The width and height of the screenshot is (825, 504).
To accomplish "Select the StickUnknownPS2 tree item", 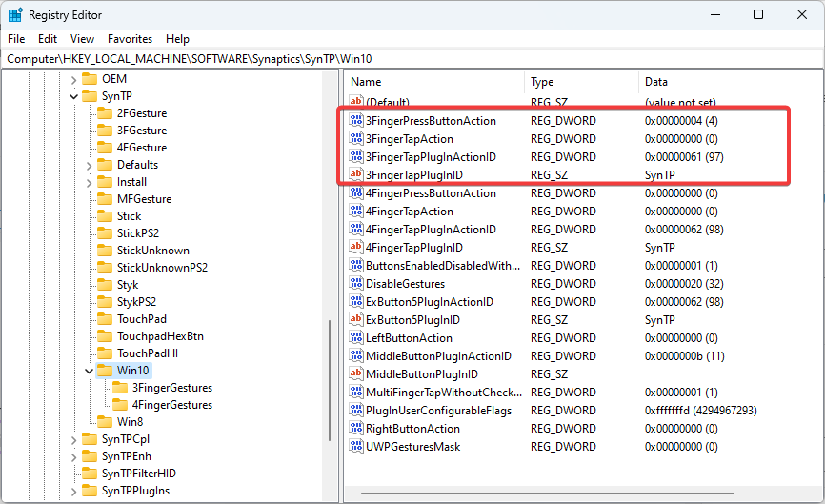I will pyautogui.click(x=162, y=268).
